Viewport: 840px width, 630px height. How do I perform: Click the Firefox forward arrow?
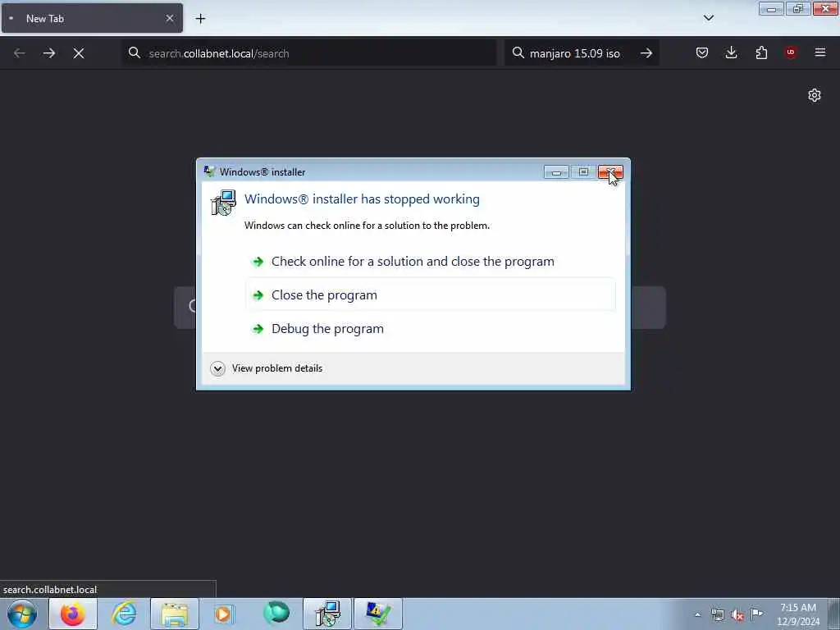pyautogui.click(x=49, y=53)
